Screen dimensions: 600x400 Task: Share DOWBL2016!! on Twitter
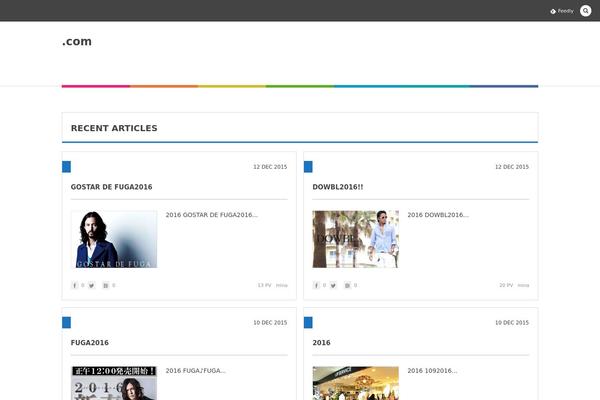(333, 285)
